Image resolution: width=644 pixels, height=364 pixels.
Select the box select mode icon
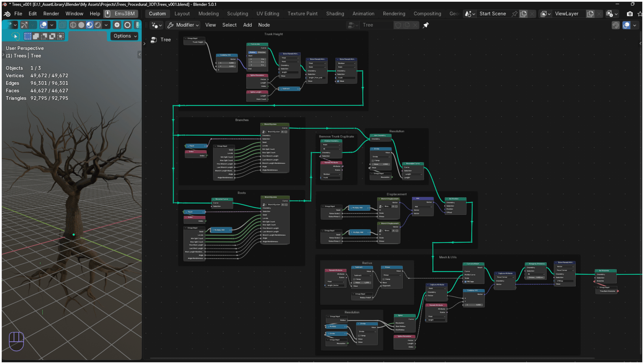28,36
